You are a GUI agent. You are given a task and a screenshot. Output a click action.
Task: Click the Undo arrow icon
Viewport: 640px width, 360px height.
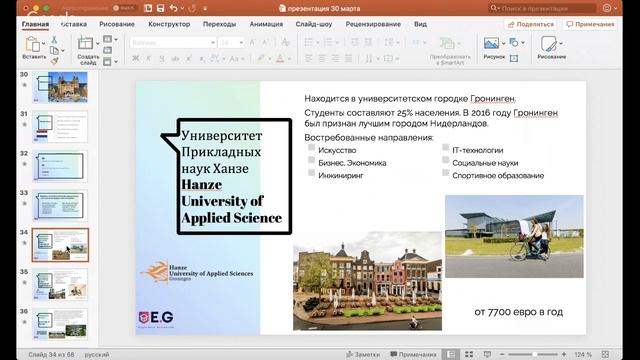click(173, 8)
